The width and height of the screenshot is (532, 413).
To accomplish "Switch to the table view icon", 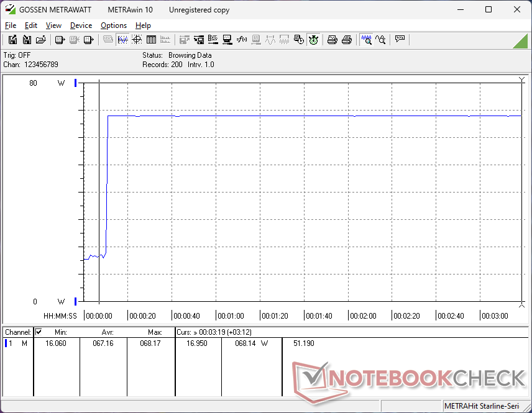I will coord(151,40).
